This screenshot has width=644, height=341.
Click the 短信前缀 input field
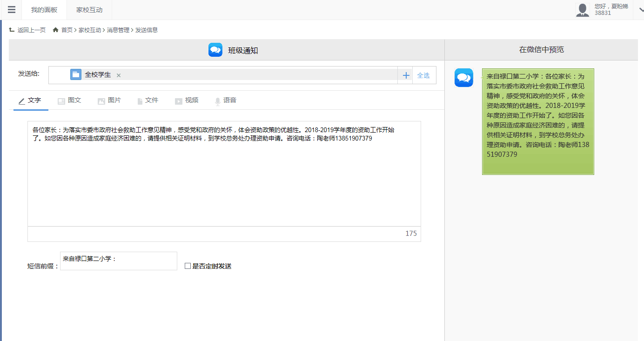119,261
